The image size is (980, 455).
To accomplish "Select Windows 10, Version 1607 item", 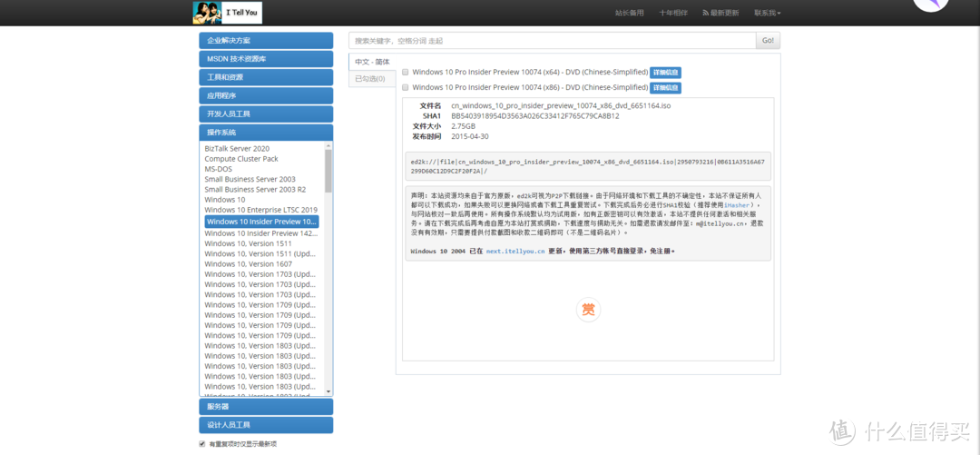I will point(248,264).
